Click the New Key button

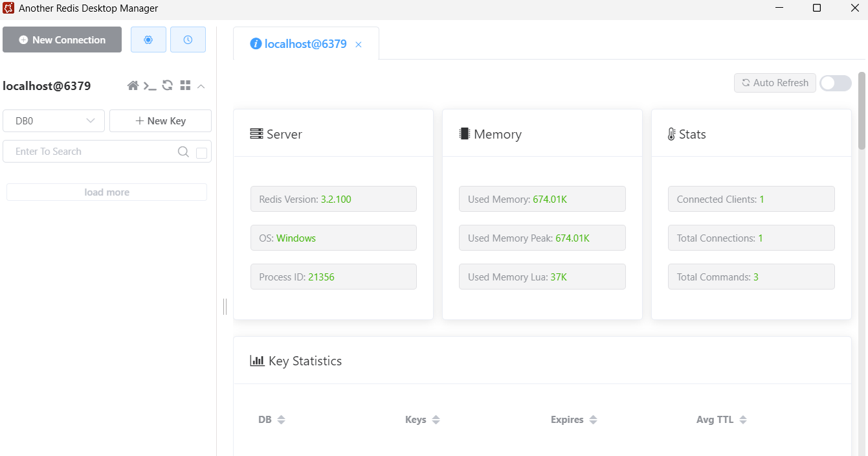(161, 120)
